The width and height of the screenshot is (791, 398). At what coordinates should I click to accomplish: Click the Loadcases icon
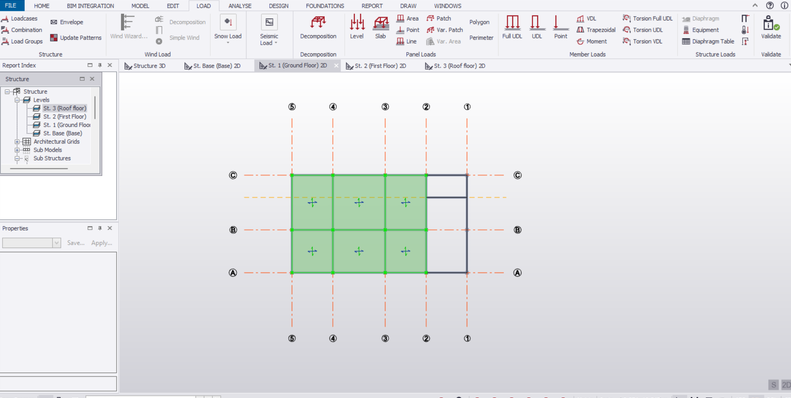(19, 18)
